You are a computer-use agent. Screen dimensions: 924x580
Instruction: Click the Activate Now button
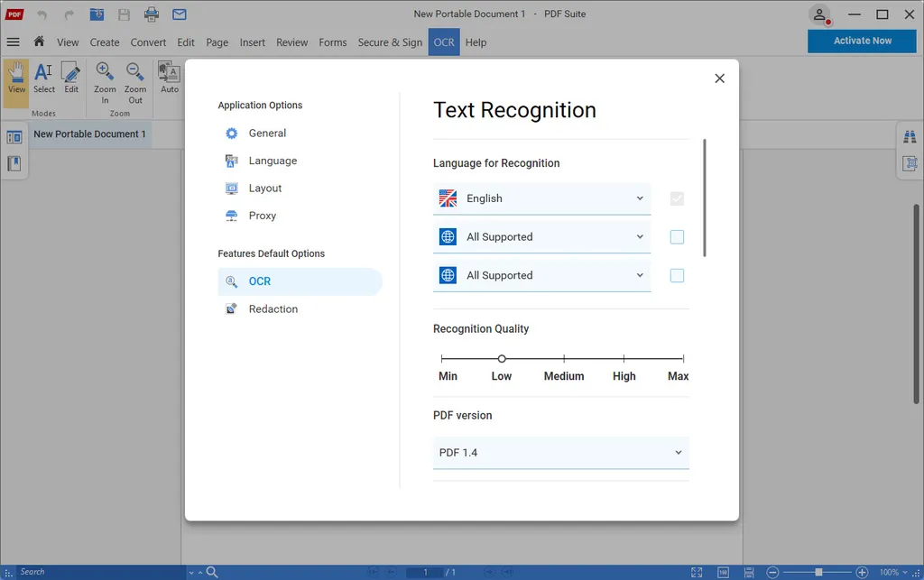click(x=862, y=41)
